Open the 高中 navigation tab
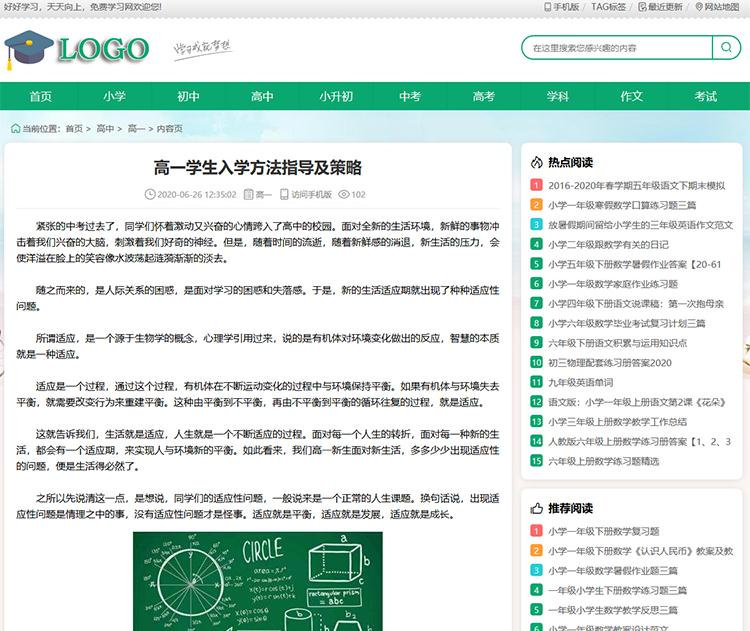750x631 pixels. (x=262, y=96)
